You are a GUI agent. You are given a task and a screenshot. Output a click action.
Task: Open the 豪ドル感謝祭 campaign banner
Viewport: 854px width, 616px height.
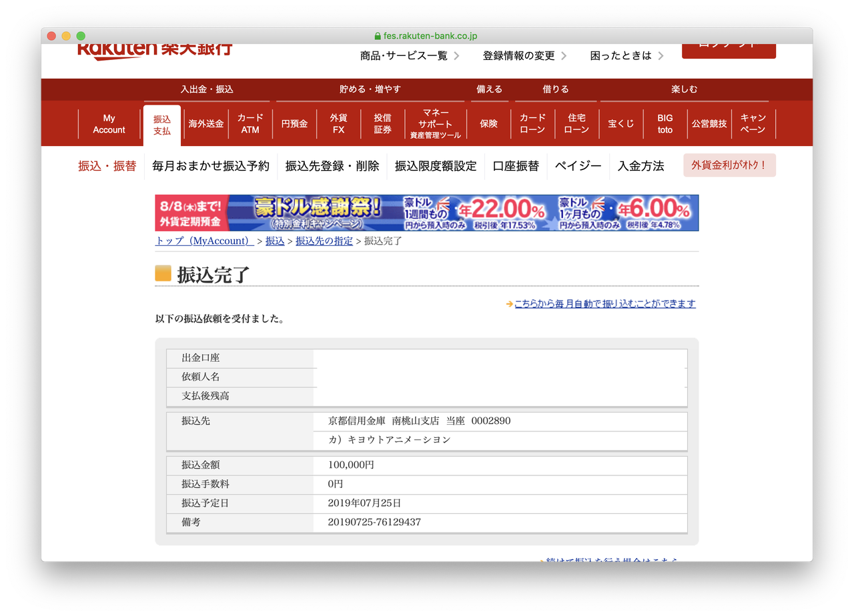pyautogui.click(x=427, y=213)
